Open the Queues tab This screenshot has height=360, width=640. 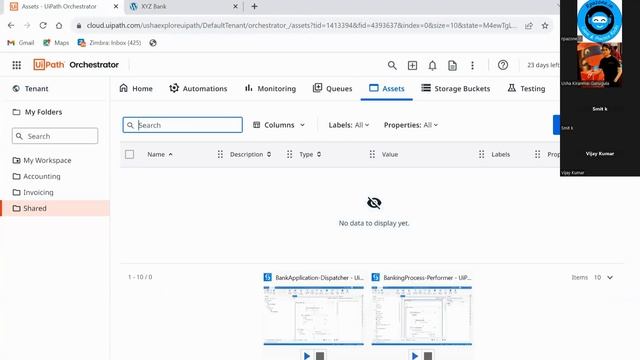click(332, 89)
